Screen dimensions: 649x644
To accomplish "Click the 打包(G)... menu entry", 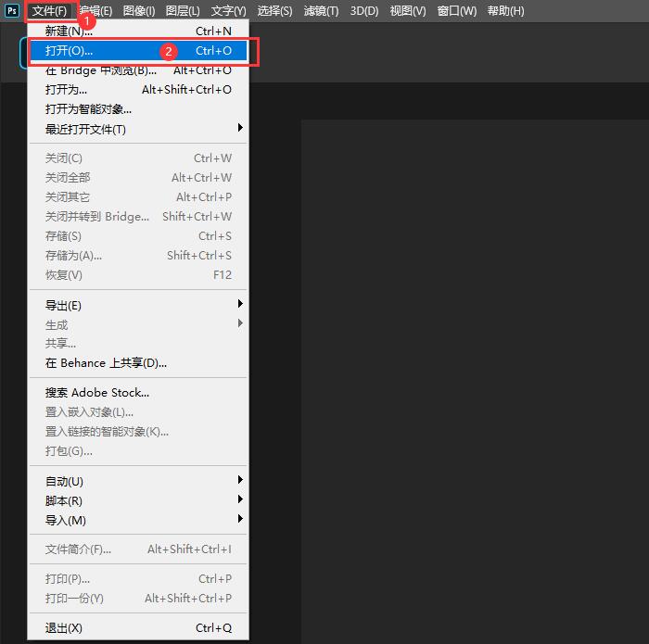I will coord(138,451).
